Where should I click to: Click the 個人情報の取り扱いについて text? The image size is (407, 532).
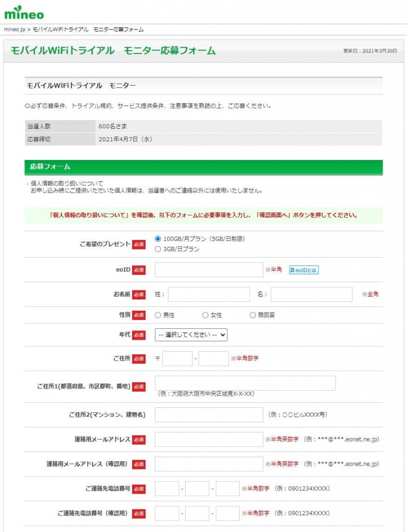coord(67,183)
